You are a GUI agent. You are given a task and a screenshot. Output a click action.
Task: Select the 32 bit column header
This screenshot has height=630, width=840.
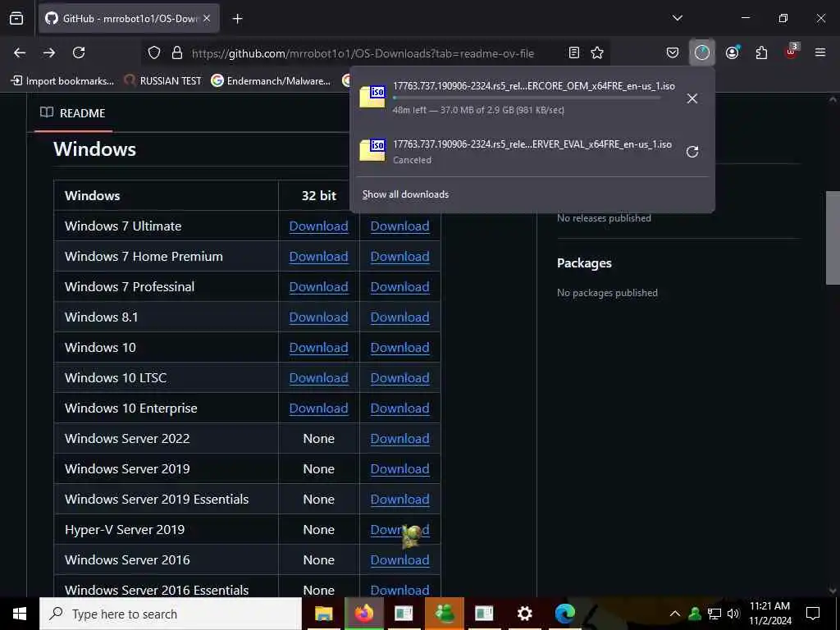(x=319, y=195)
